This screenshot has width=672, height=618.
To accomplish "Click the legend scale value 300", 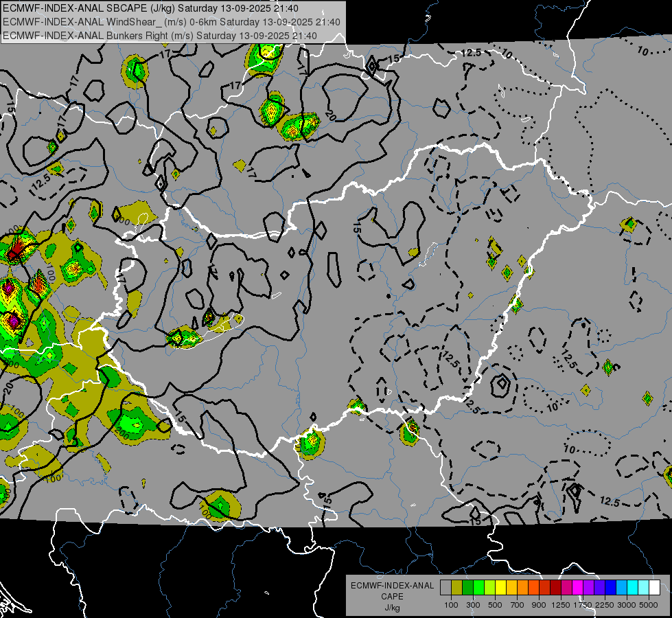I will (x=473, y=605).
